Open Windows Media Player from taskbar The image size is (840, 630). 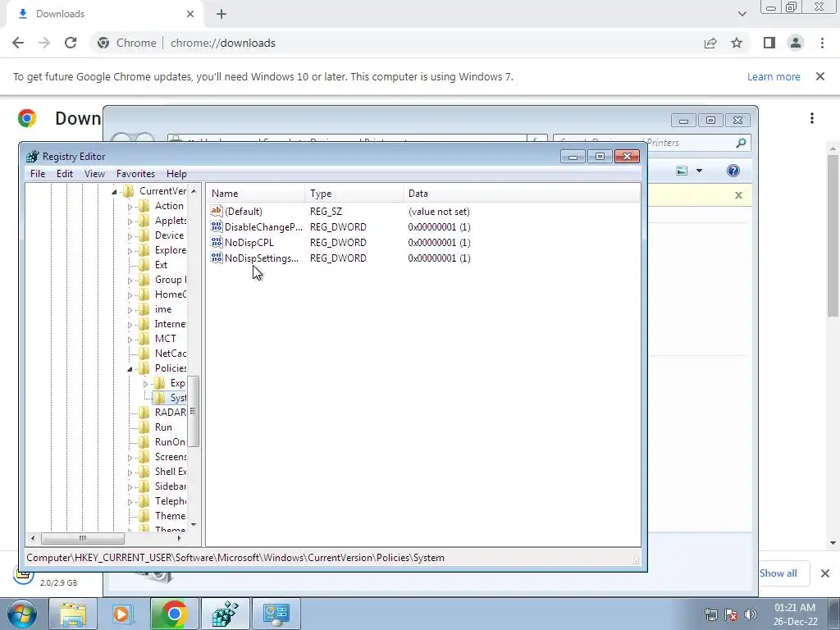point(123,614)
